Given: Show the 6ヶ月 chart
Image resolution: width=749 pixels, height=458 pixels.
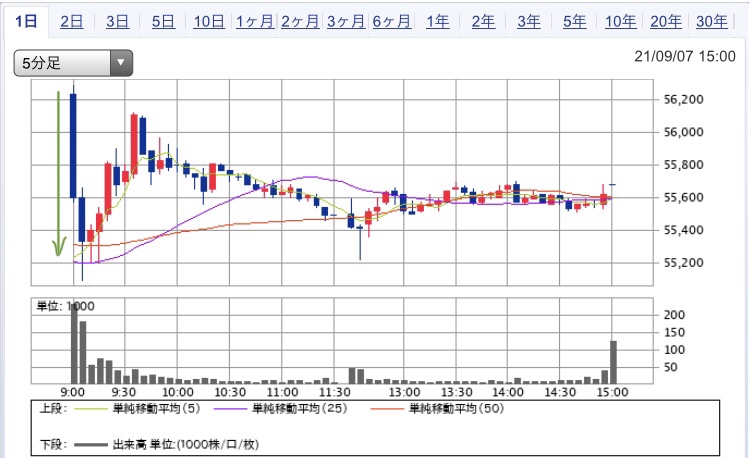Looking at the screenshot, I should tap(392, 21).
